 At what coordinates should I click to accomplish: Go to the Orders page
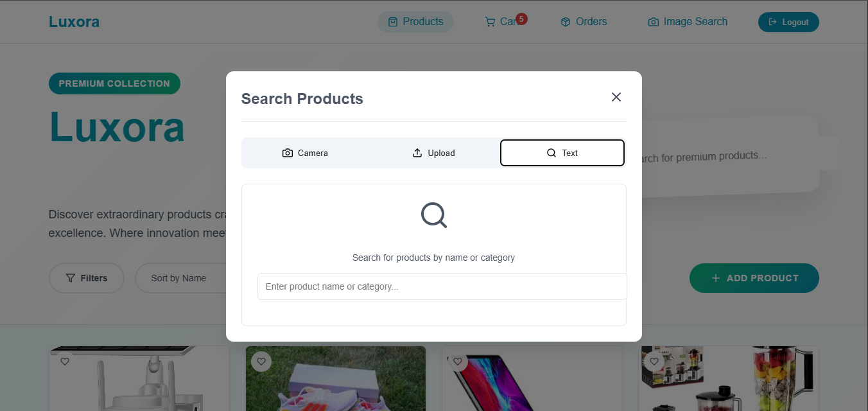583,22
